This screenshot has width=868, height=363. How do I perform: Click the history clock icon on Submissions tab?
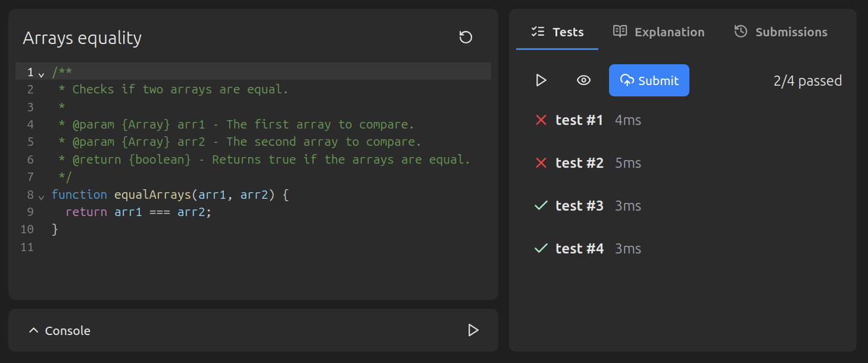coord(741,32)
